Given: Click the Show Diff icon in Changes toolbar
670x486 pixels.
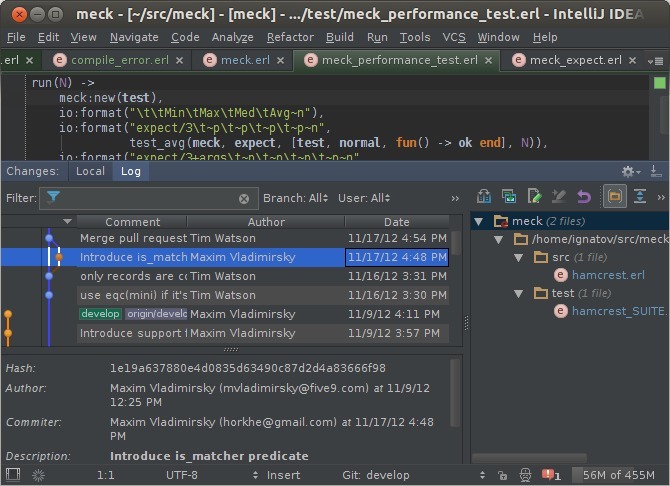Looking at the screenshot, I should (484, 197).
